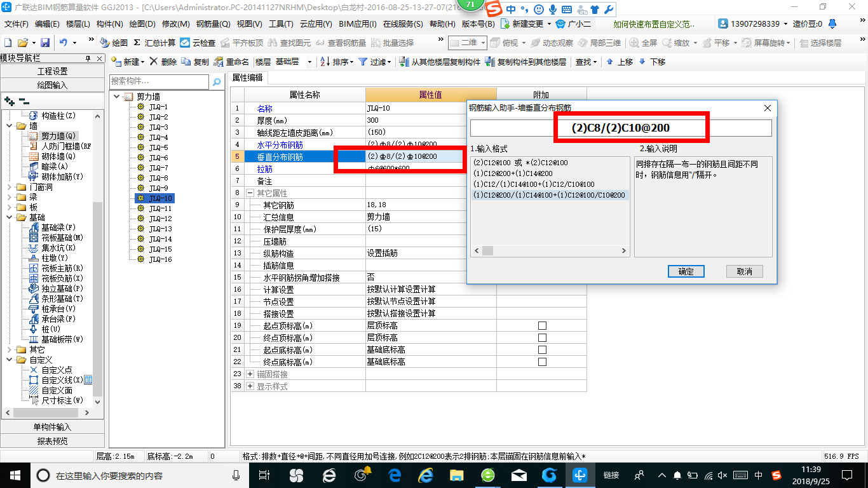This screenshot has width=868, height=488.
Task: Open the 文件(F) menu
Action: pyautogui.click(x=17, y=24)
